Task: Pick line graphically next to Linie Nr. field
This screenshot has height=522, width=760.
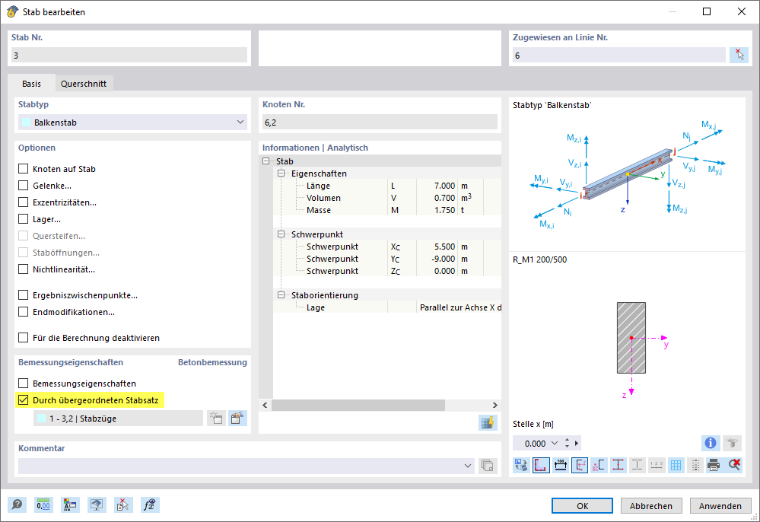Action: [739, 55]
